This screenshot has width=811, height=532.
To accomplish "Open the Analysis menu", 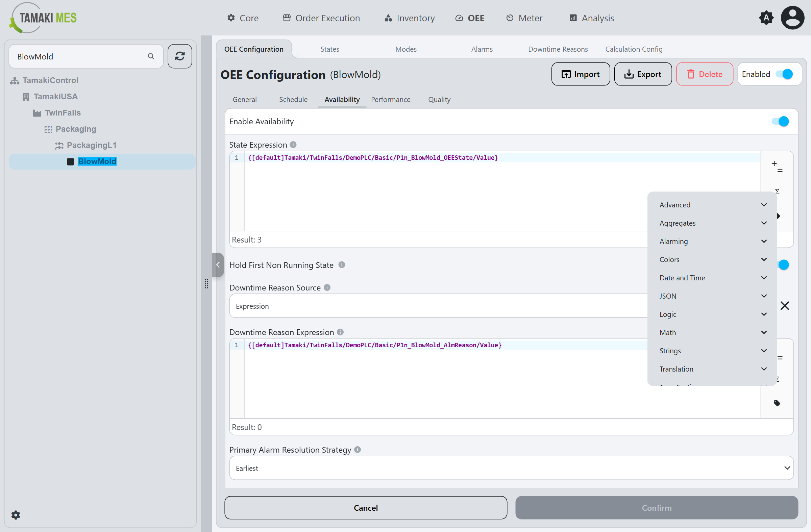I will tap(592, 18).
